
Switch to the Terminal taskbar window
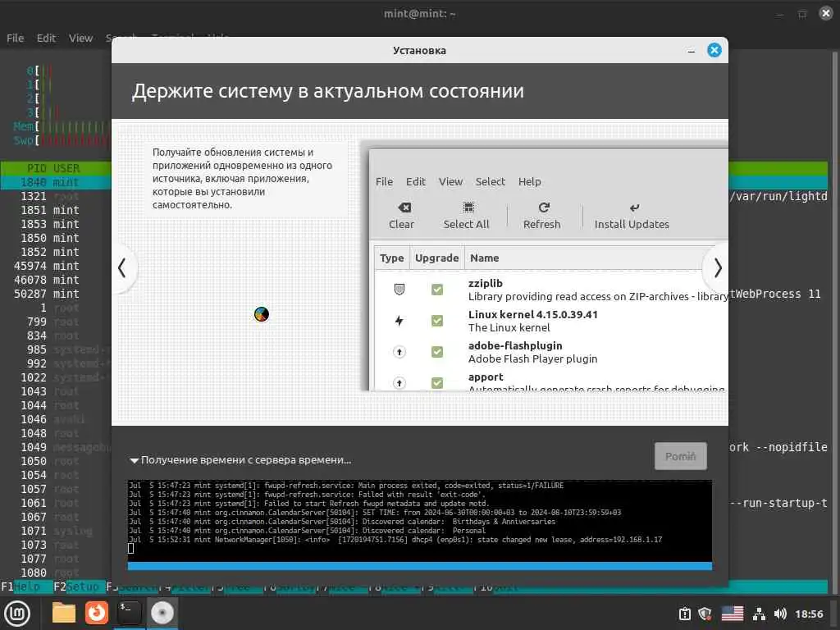pyautogui.click(x=129, y=613)
